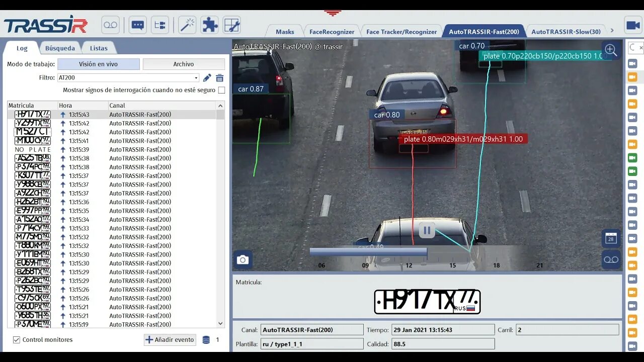Switch to the Log tab

click(22, 48)
